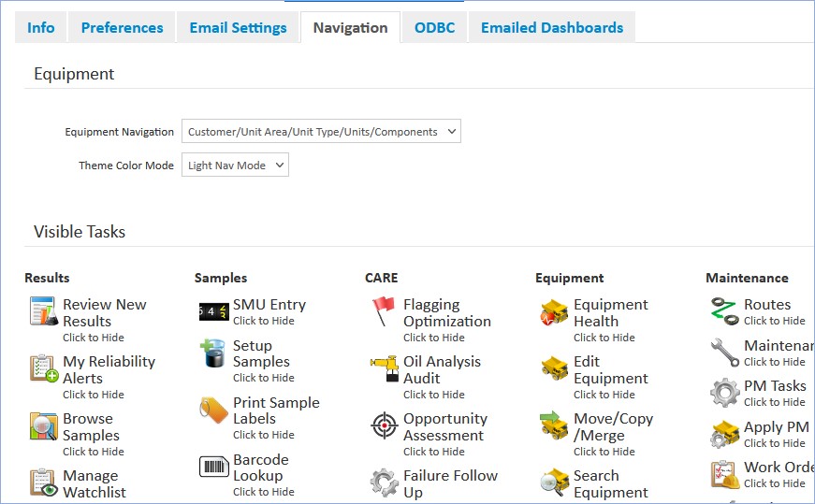
Task: Click the Print Sample Labels tag icon
Action: point(213,410)
